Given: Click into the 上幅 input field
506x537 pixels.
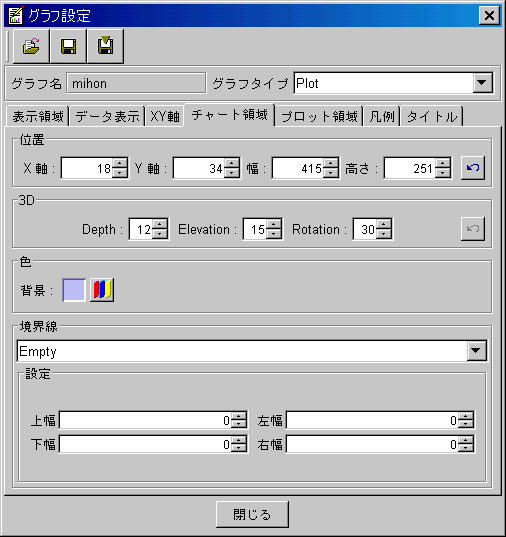Looking at the screenshot, I should point(146,420).
